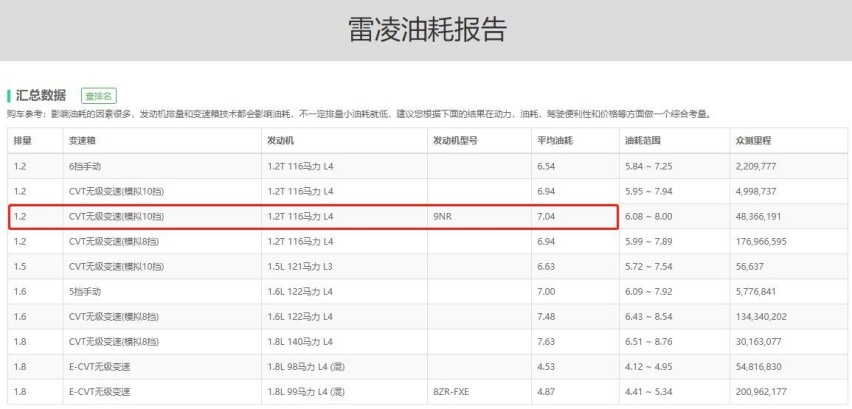
Task: Click CVT无级变速(模拟8挡) in the 7.63 row
Action: (x=114, y=342)
